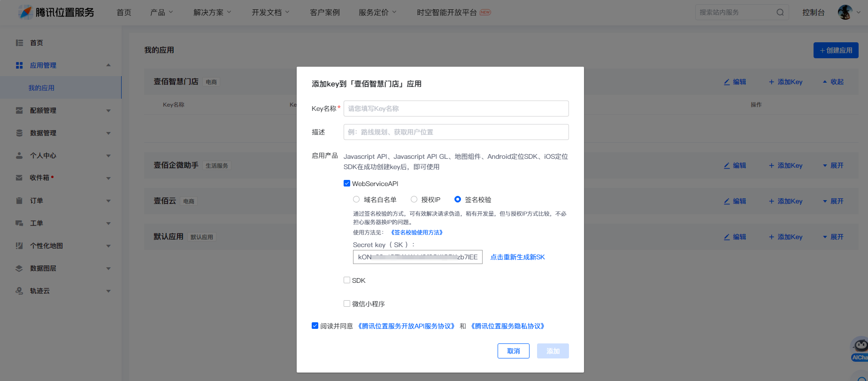
Task: Expand the 个人中心 sidebar section
Action: click(x=108, y=156)
